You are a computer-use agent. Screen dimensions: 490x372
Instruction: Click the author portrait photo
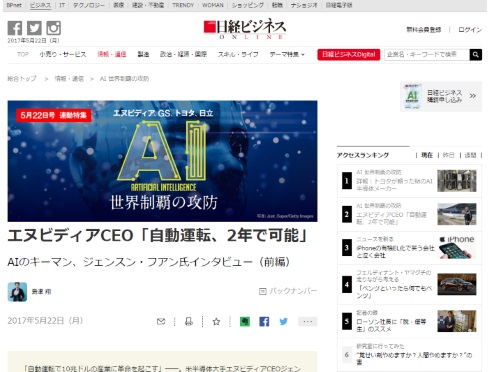[x=17, y=292]
